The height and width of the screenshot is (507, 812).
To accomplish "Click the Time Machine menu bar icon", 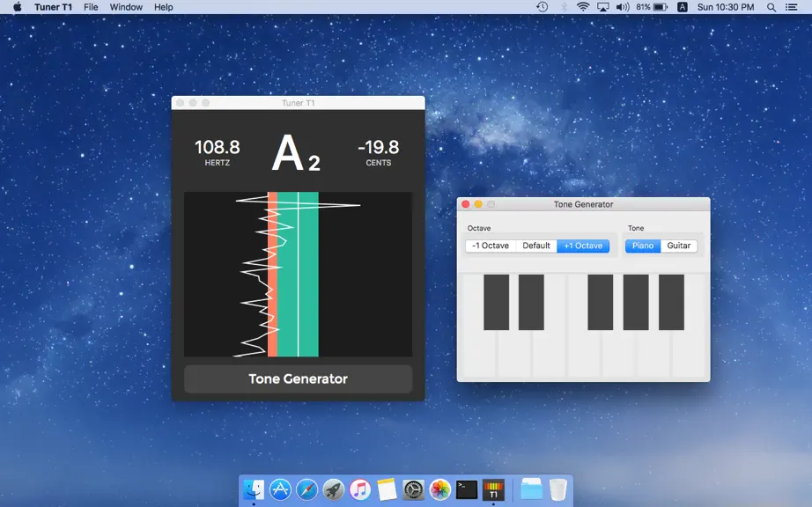I will click(543, 7).
